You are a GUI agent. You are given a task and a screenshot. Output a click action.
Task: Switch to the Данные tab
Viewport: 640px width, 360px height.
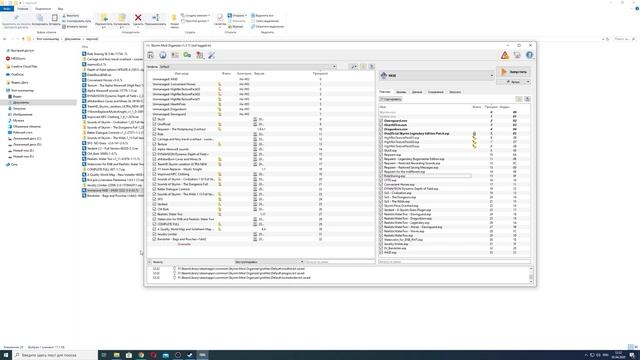pyautogui.click(x=417, y=92)
